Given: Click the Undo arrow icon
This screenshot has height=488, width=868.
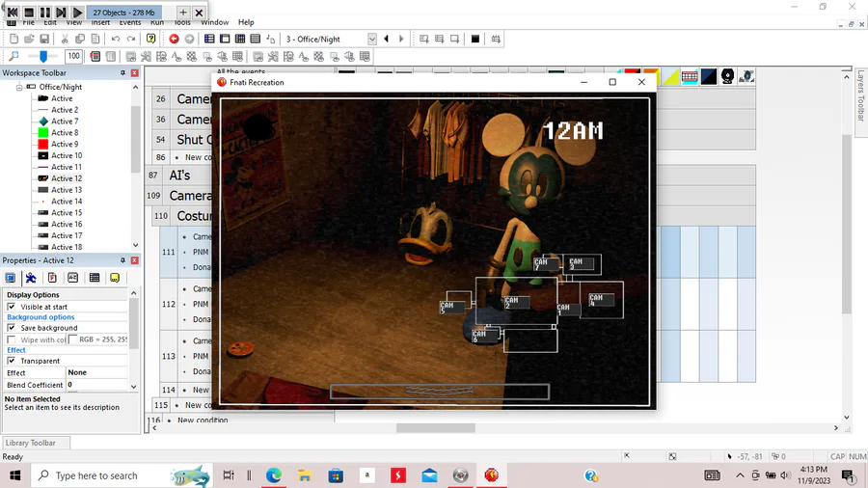Looking at the screenshot, I should coord(115,39).
